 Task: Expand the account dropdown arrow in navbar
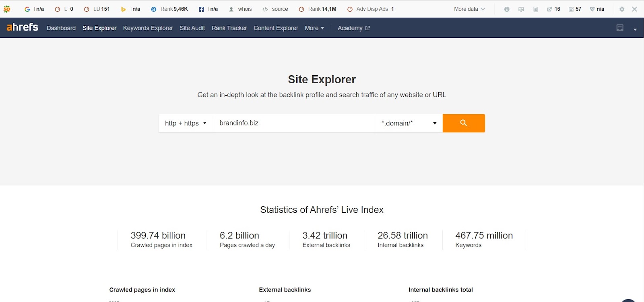pyautogui.click(x=635, y=29)
